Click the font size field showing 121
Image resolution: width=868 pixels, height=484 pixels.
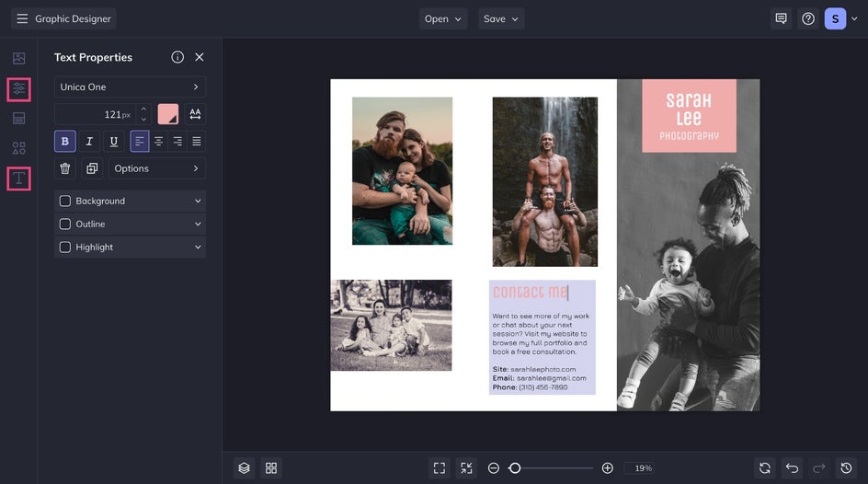coord(96,114)
